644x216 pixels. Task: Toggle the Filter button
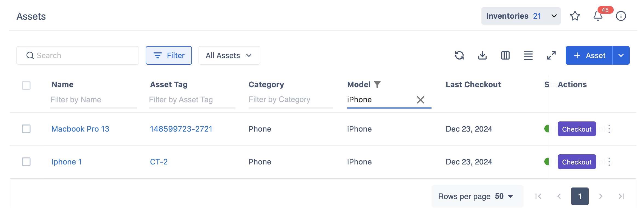(169, 55)
